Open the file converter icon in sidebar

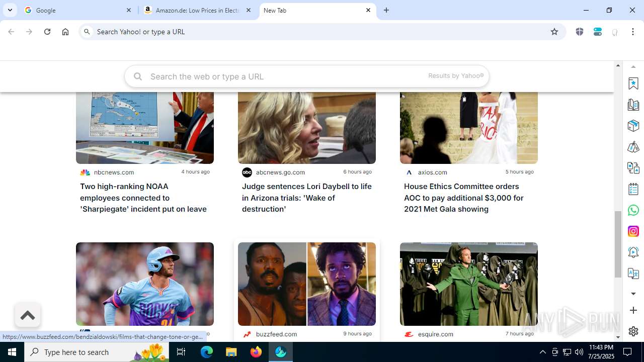(x=633, y=168)
